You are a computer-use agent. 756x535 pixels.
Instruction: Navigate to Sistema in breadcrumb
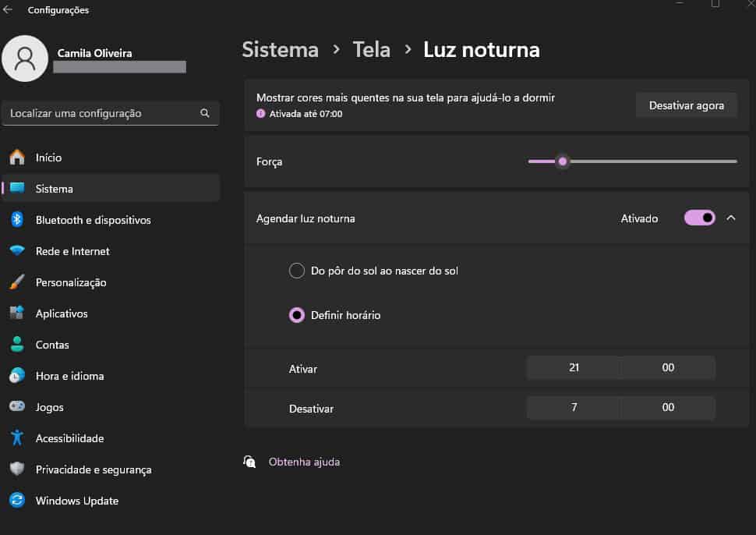[x=280, y=50]
